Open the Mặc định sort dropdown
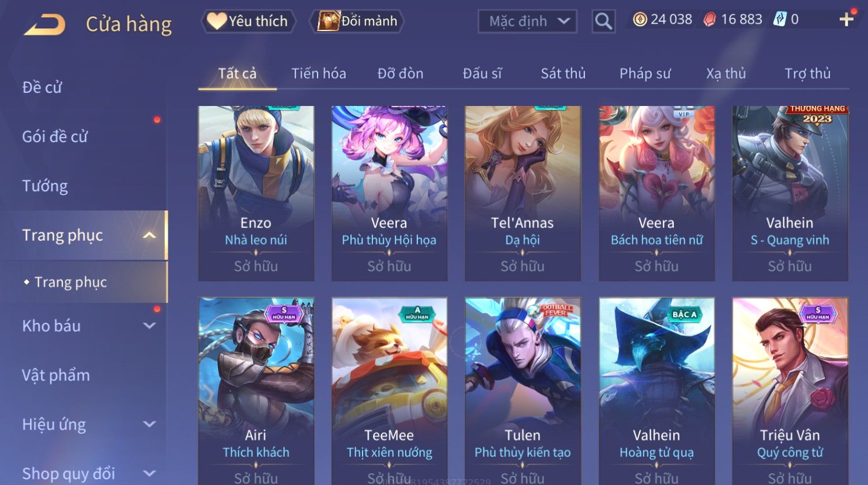 (527, 21)
